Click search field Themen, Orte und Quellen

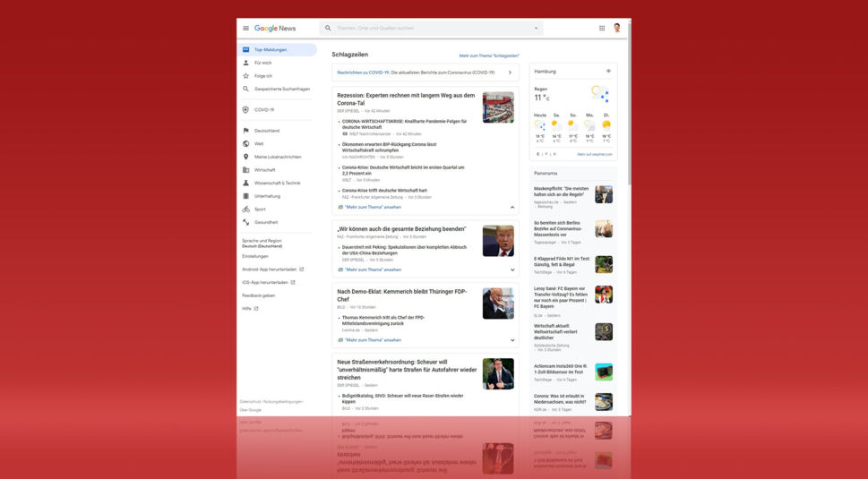coord(432,29)
